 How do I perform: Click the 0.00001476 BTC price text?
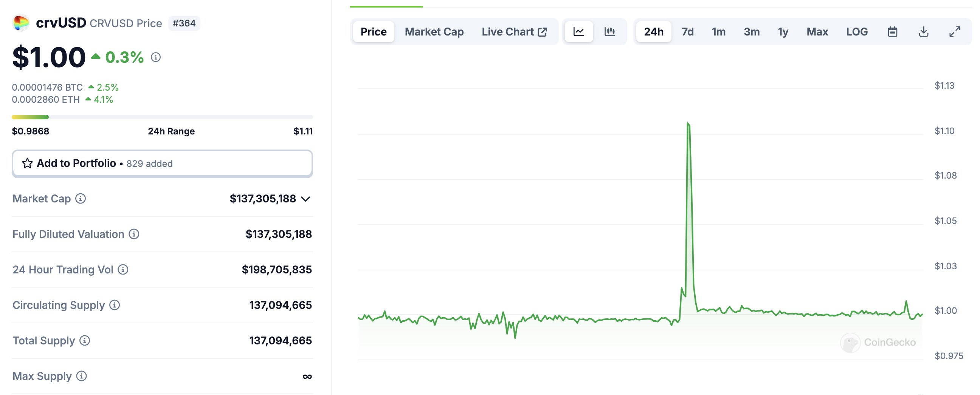47,87
